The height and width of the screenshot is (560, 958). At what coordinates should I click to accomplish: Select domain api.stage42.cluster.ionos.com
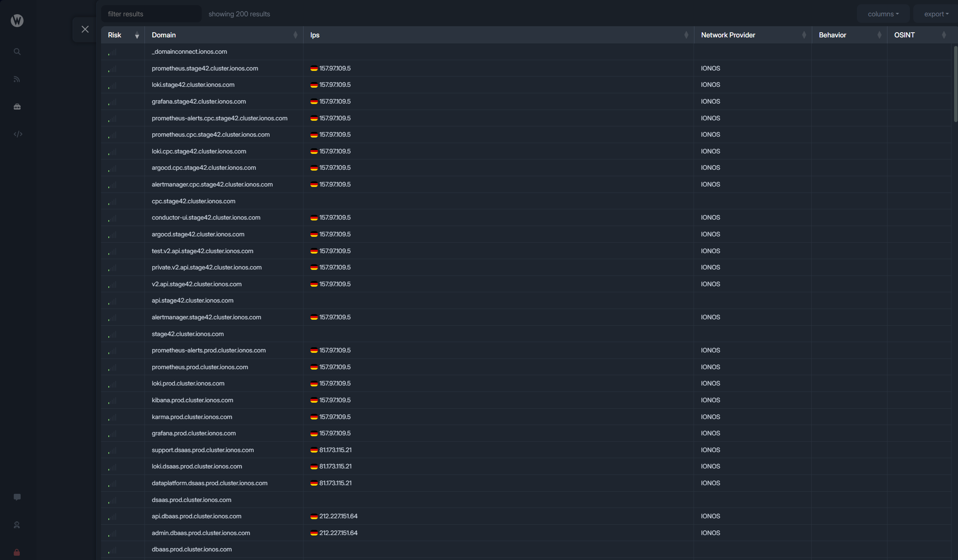click(x=193, y=300)
